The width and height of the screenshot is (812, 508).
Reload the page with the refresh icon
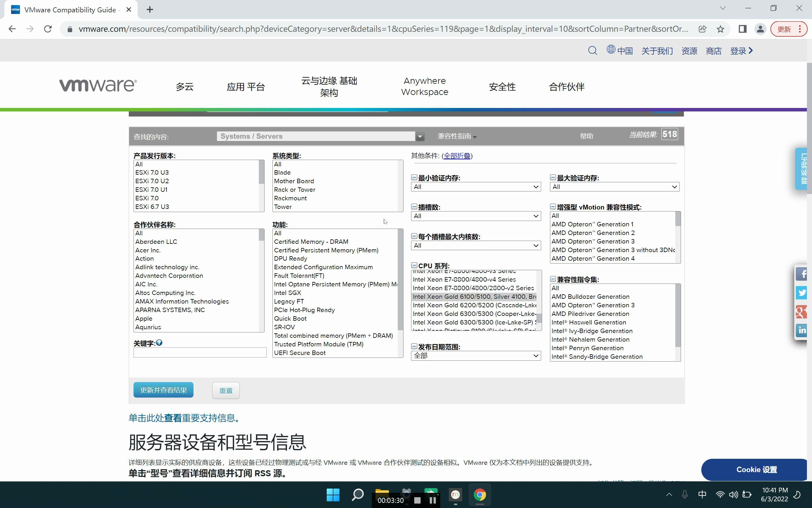coord(48,29)
